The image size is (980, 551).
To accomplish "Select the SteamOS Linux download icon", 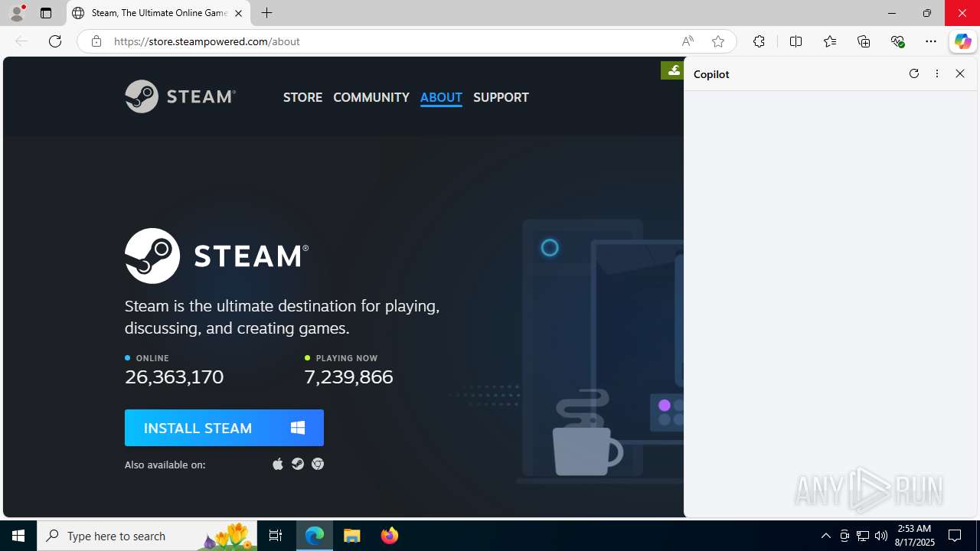I will [298, 464].
